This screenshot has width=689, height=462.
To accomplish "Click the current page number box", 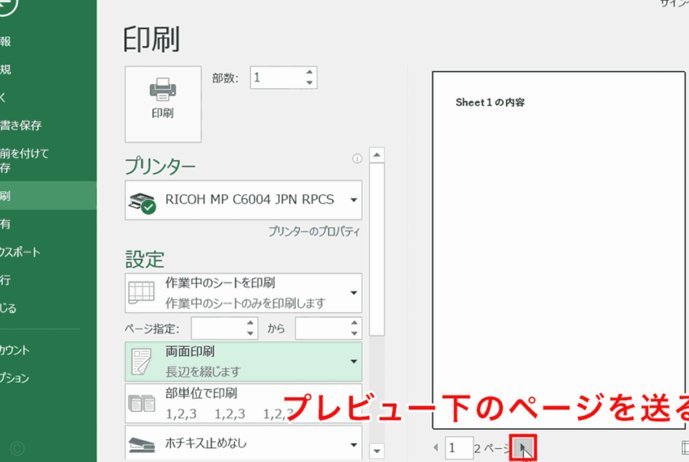I will 459,448.
